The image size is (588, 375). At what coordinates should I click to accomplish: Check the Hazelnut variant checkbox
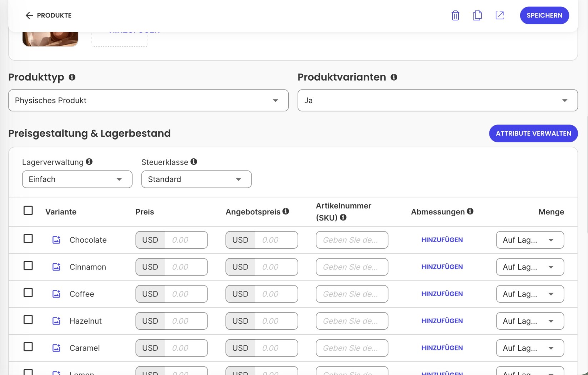[28, 320]
